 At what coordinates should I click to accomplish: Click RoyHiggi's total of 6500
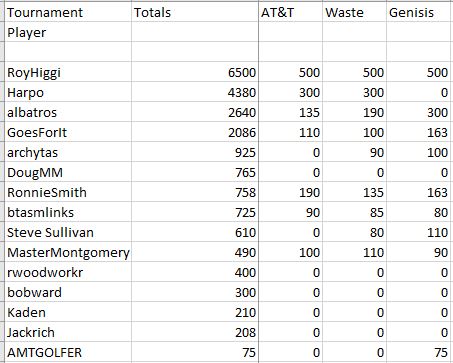pos(195,72)
